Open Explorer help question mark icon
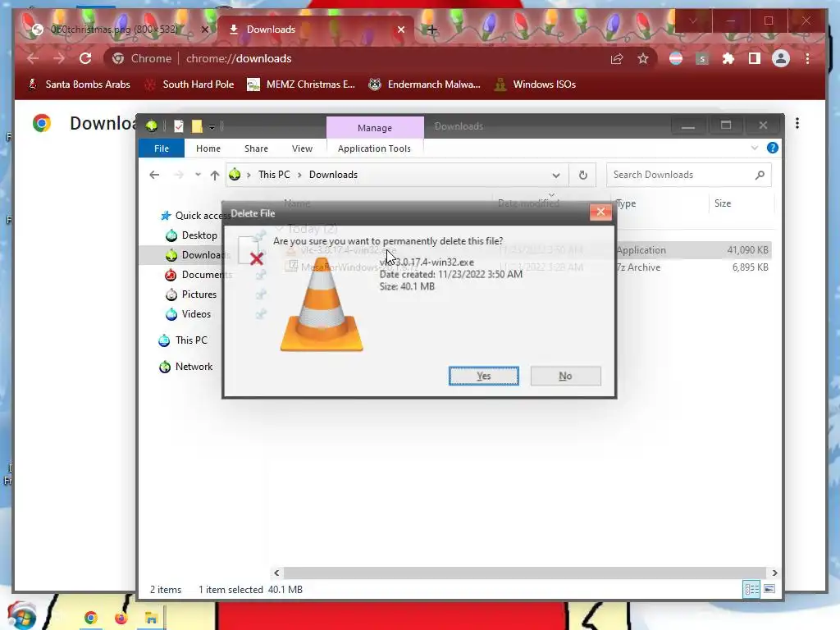840x630 pixels. [772, 148]
